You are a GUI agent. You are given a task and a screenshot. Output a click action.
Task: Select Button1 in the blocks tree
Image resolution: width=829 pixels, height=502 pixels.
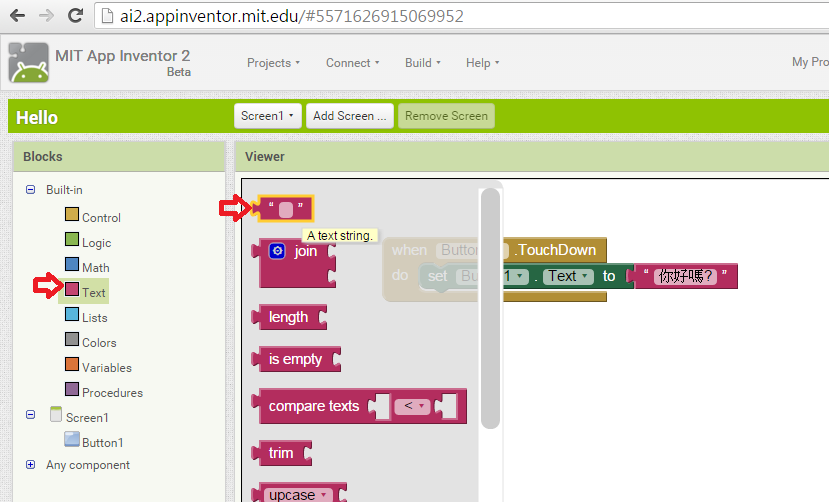[x=103, y=443]
